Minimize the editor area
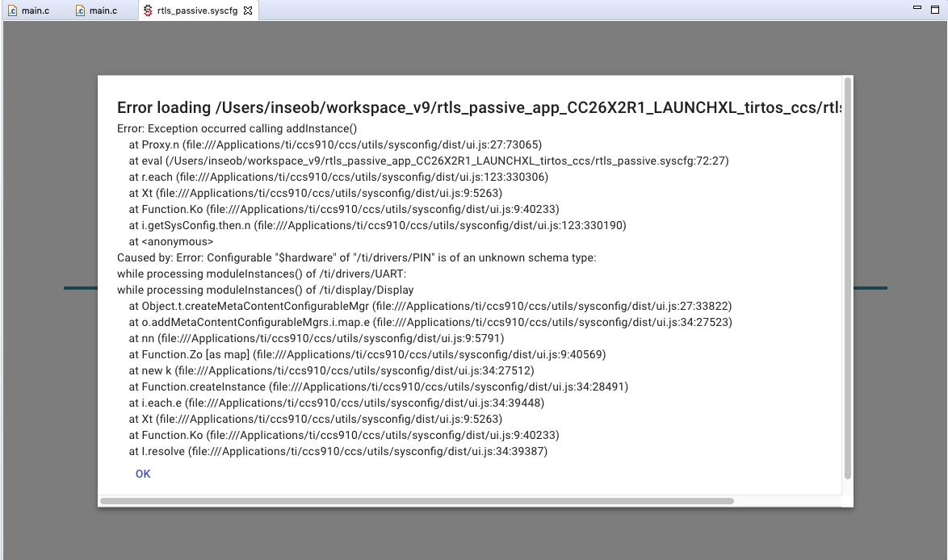Image resolution: width=948 pixels, height=560 pixels. click(917, 8)
